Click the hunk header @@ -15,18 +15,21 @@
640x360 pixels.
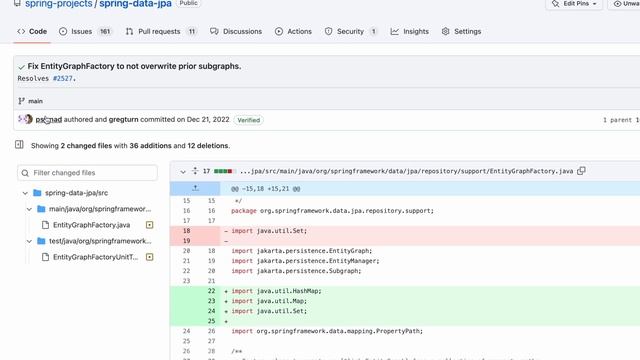coord(266,189)
